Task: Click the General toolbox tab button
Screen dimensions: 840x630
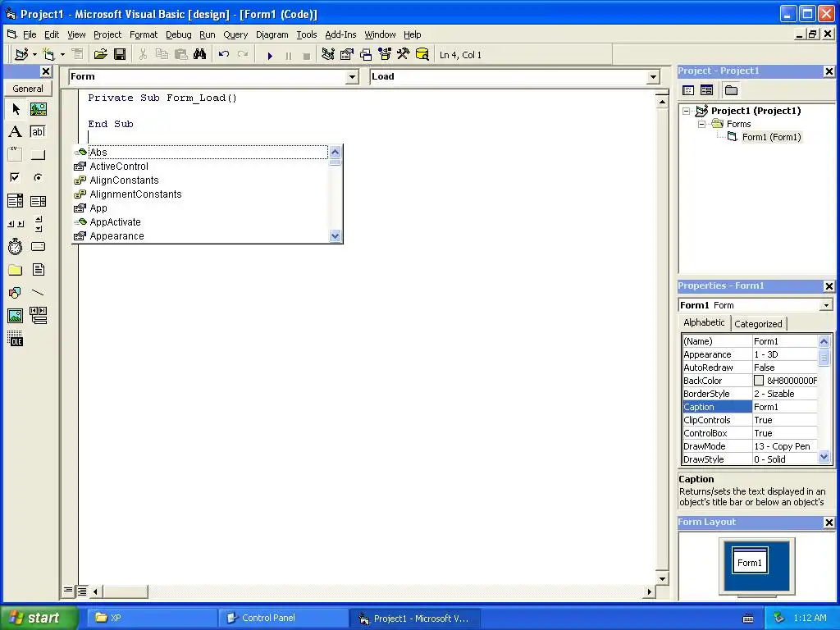Action: pyautogui.click(x=28, y=89)
